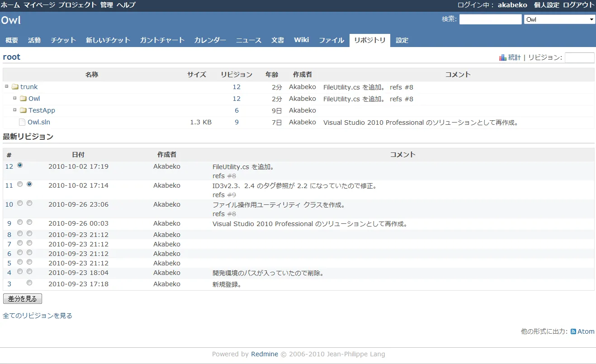This screenshot has width=596, height=364.
Task: Select revision 12 left radio button
Action: pos(19,165)
